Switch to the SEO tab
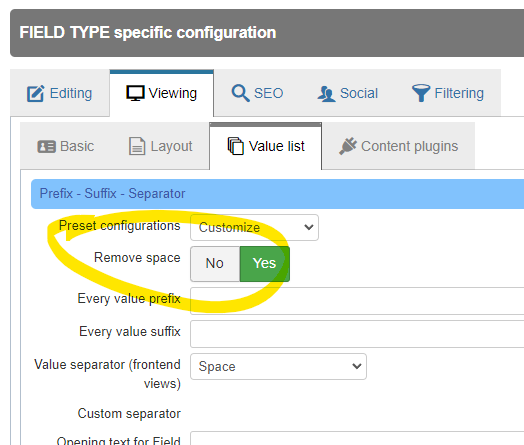The image size is (524, 445). 257,93
